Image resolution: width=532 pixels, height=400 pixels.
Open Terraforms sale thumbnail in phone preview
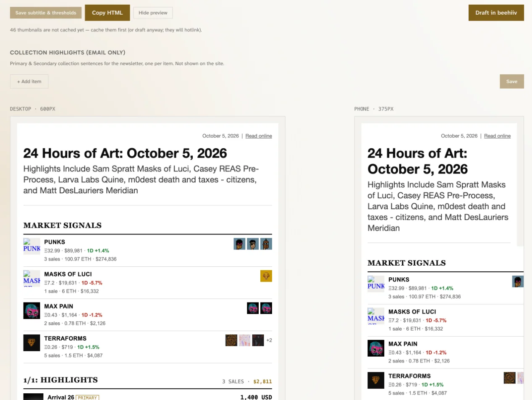point(510,378)
